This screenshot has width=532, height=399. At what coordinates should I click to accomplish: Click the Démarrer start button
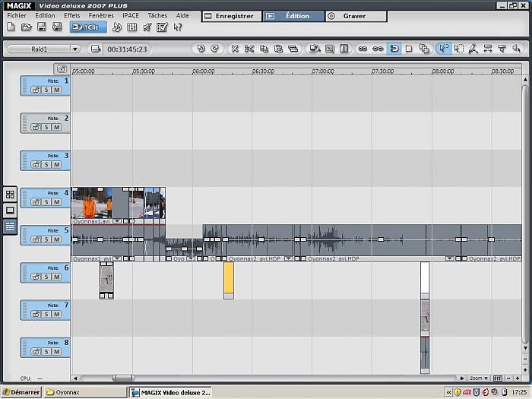[21, 392]
